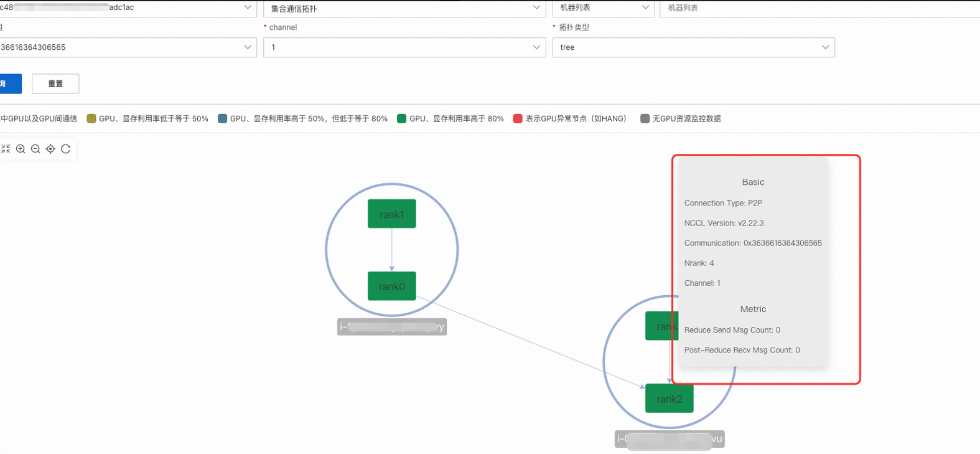Select the rank2 GPU node
The height and width of the screenshot is (454, 980).
tap(670, 398)
